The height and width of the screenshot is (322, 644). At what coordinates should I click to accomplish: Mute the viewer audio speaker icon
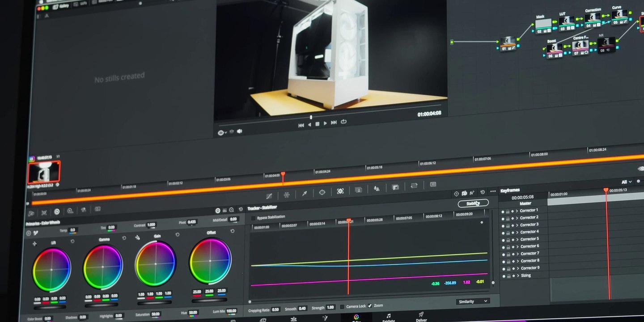240,131
